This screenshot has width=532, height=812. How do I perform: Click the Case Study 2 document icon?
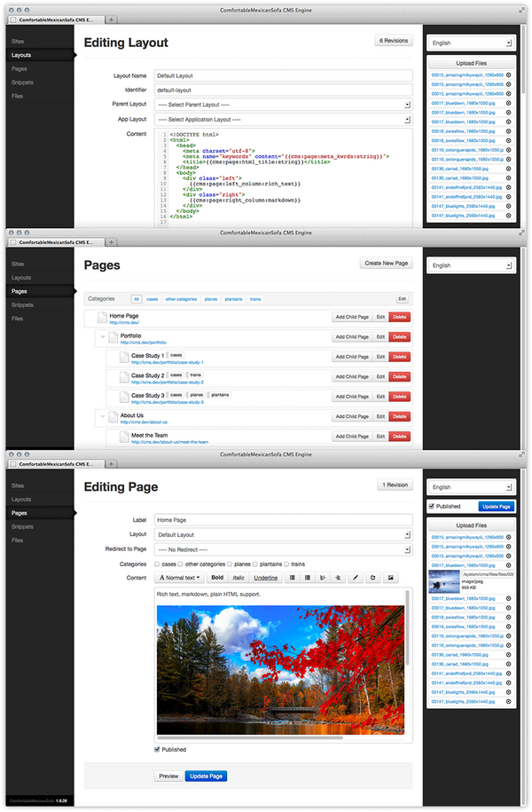point(123,377)
